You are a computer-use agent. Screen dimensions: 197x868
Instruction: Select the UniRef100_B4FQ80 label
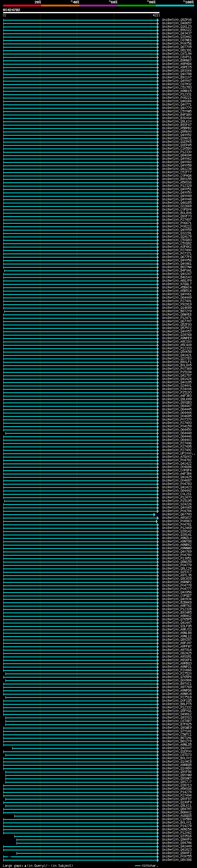pyautogui.click(x=176, y=115)
